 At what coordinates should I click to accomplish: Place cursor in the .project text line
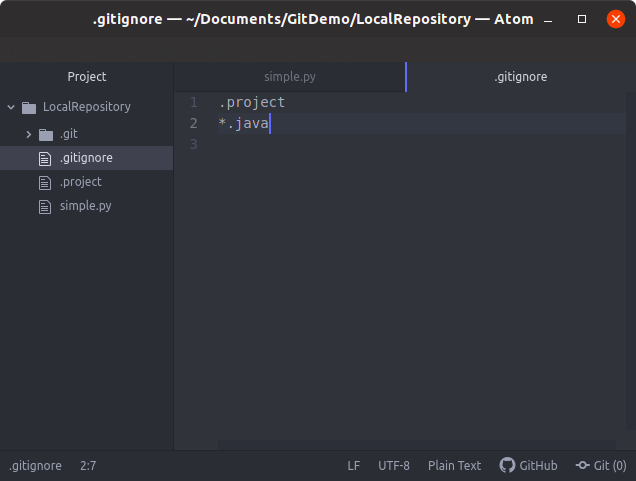click(252, 103)
